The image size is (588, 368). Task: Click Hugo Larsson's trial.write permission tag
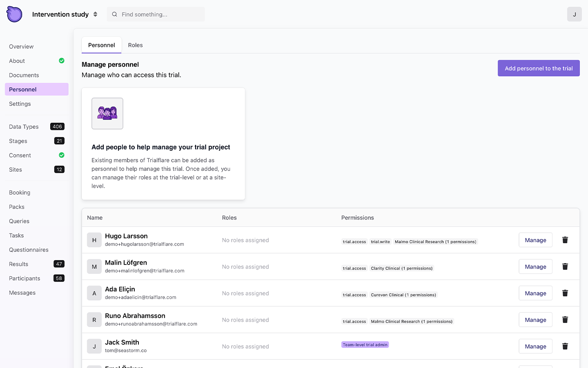click(381, 242)
